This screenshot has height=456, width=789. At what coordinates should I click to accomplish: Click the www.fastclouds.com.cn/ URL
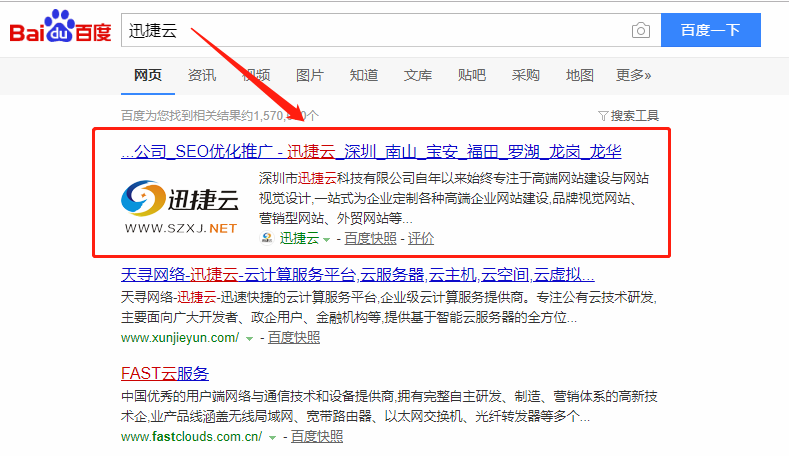coord(192,436)
